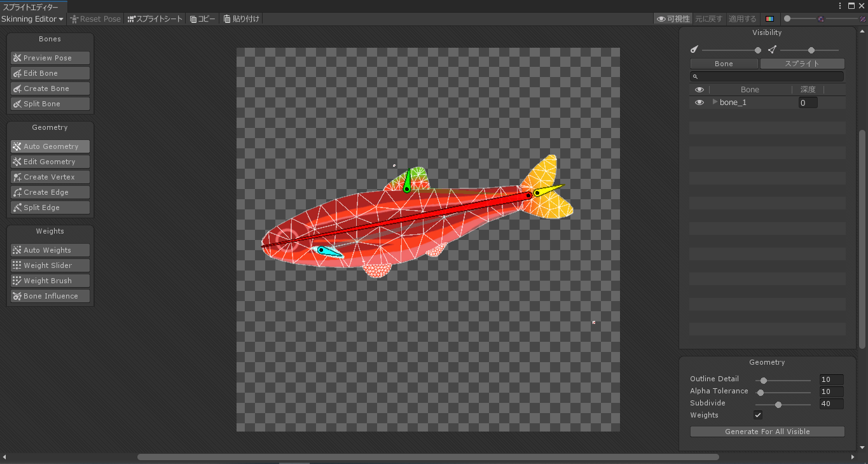Expand the bone_1 tree item
The width and height of the screenshot is (868, 464).
[x=714, y=102]
